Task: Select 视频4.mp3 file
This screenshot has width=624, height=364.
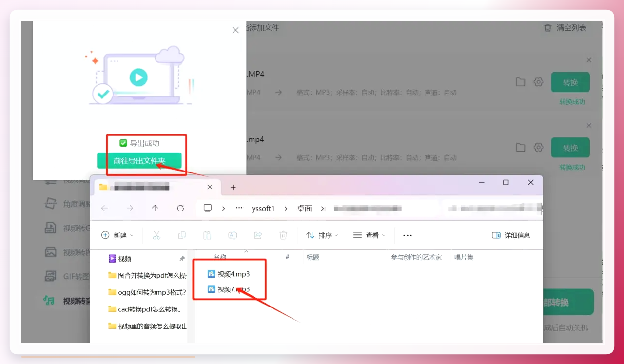Action: [229, 274]
